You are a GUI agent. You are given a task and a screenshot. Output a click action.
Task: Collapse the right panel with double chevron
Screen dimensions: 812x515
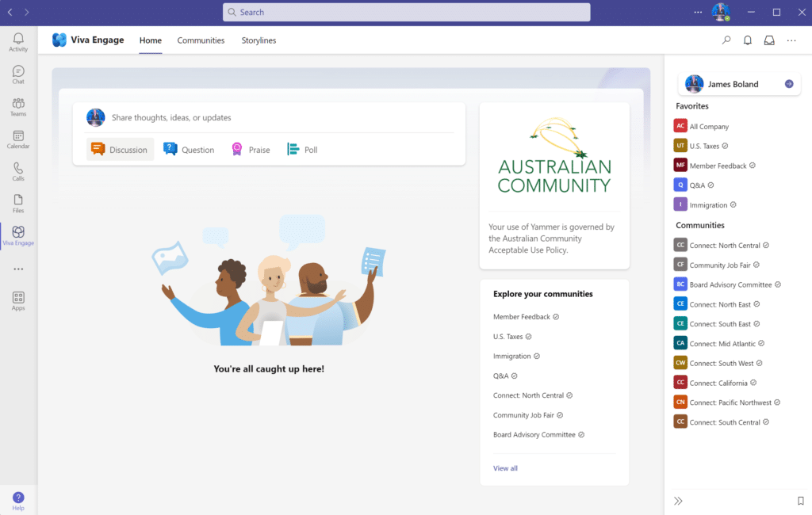pos(679,501)
